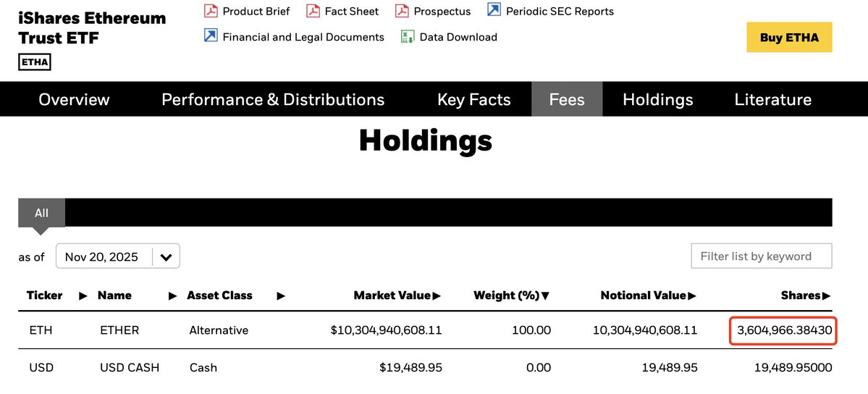Click the Fact Sheet PDF icon
This screenshot has width=868, height=394.
tap(313, 11)
